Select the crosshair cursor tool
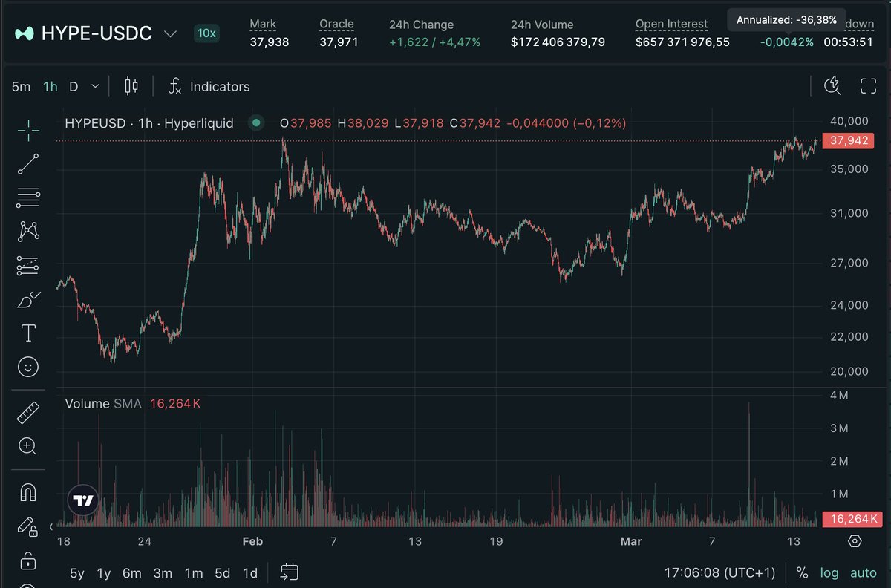The image size is (891, 588). click(28, 130)
